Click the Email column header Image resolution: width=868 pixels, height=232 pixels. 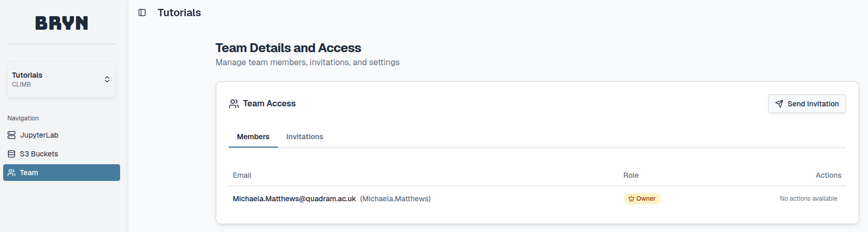(242, 175)
